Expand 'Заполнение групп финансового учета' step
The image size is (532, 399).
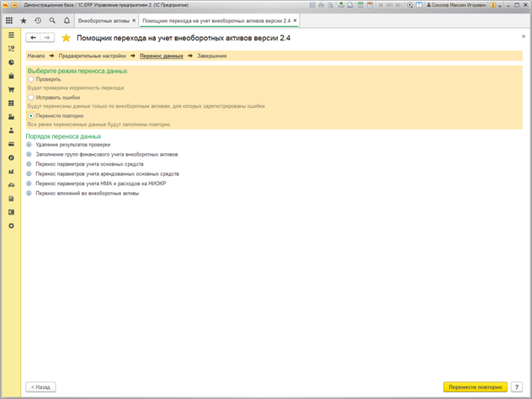click(x=29, y=154)
